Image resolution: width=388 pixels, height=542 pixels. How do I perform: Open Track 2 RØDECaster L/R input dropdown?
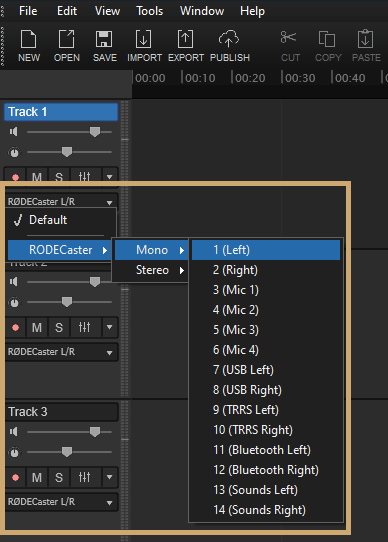click(x=62, y=352)
